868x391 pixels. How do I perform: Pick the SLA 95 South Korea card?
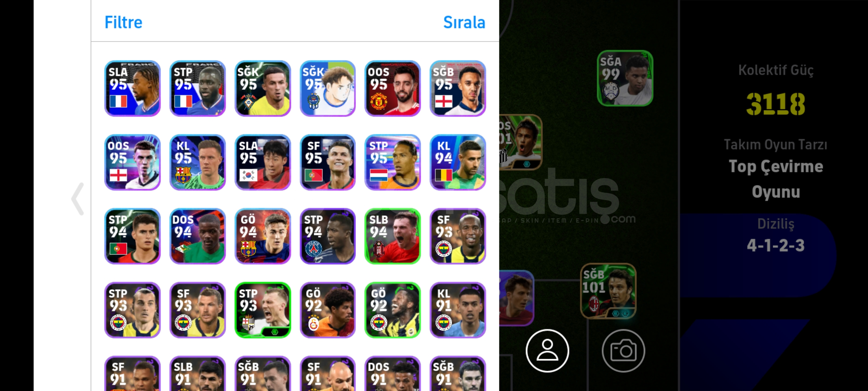263,162
